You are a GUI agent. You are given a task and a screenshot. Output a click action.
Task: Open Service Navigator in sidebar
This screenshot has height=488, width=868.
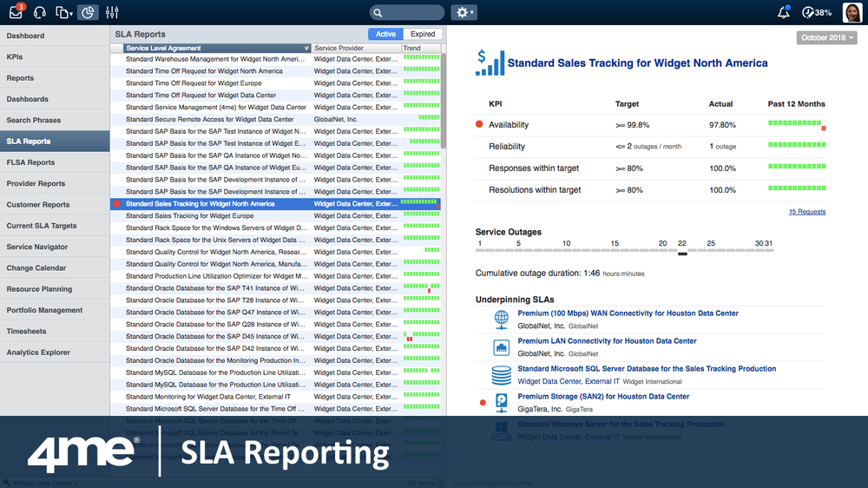[x=55, y=247]
